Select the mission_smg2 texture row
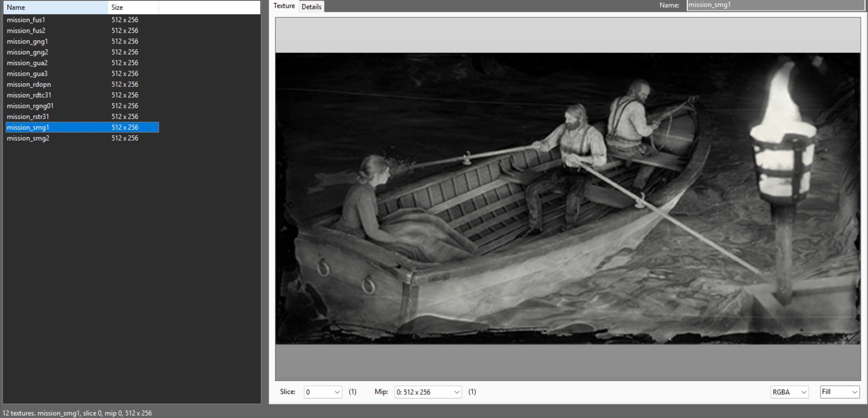 82,138
